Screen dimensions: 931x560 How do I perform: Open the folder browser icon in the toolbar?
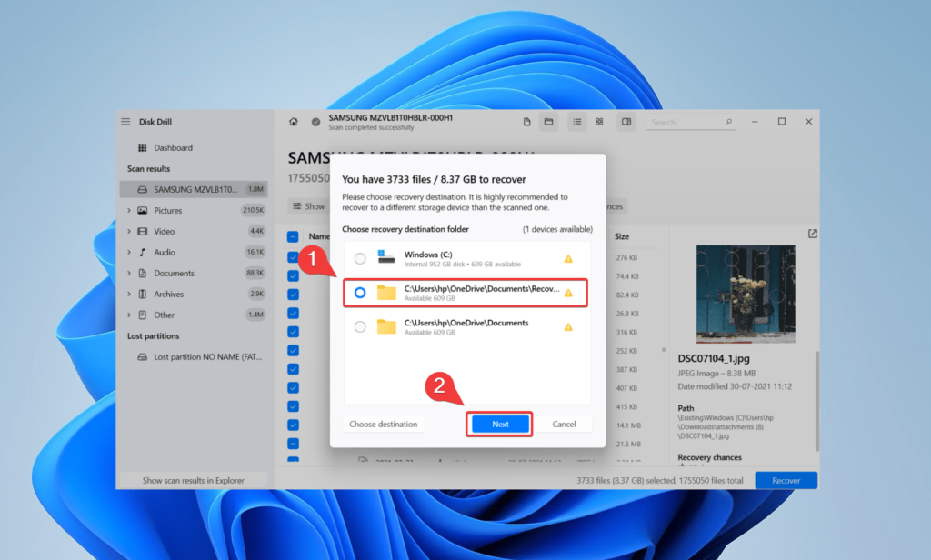547,121
